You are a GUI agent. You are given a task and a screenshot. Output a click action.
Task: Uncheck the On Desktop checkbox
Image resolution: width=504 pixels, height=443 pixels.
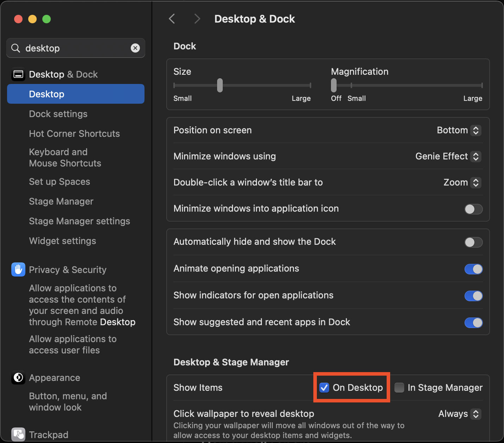pos(324,388)
